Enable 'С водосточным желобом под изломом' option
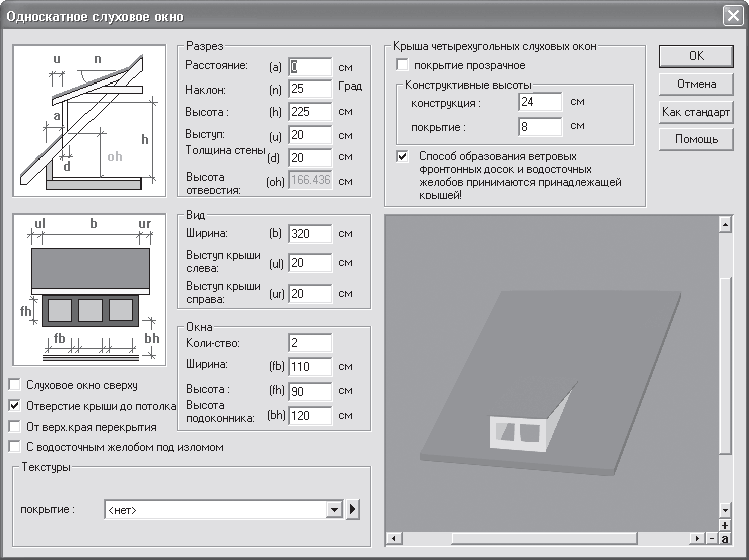The image size is (749, 560). tap(14, 447)
